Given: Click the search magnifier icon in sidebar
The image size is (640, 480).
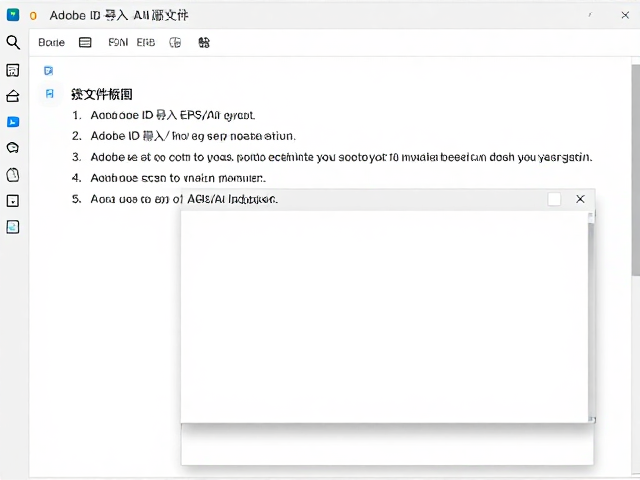Looking at the screenshot, I should tap(13, 42).
